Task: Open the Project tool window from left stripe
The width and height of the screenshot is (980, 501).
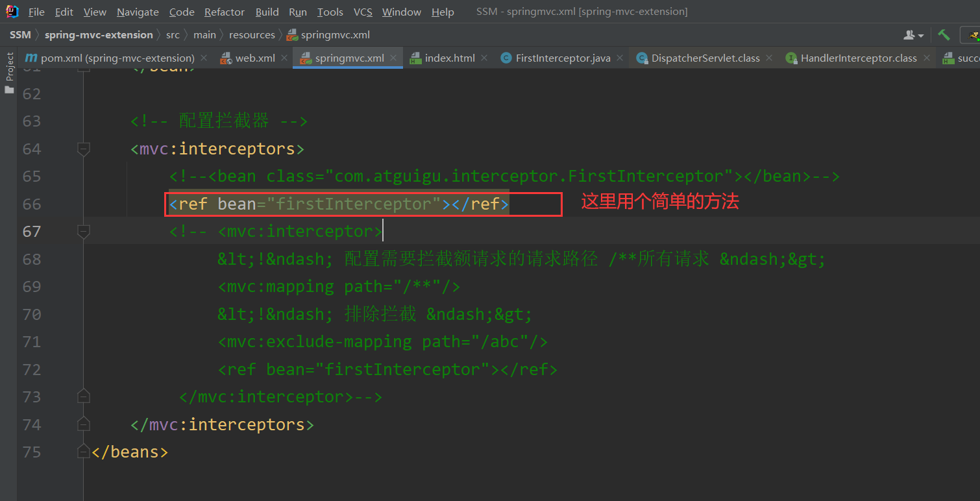Action: [x=9, y=73]
